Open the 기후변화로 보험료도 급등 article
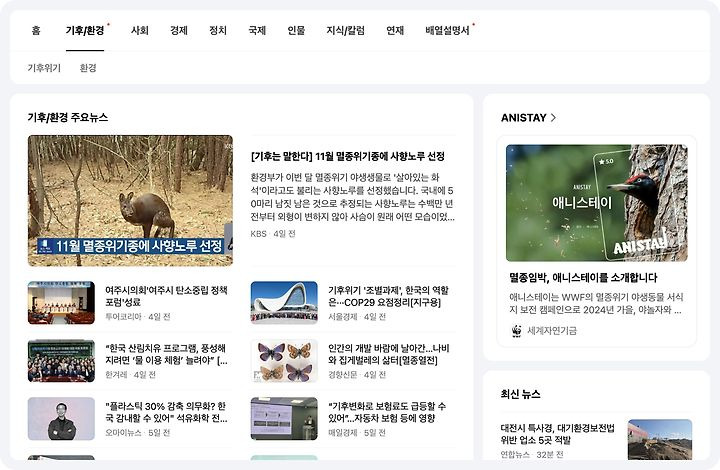 click(387, 412)
